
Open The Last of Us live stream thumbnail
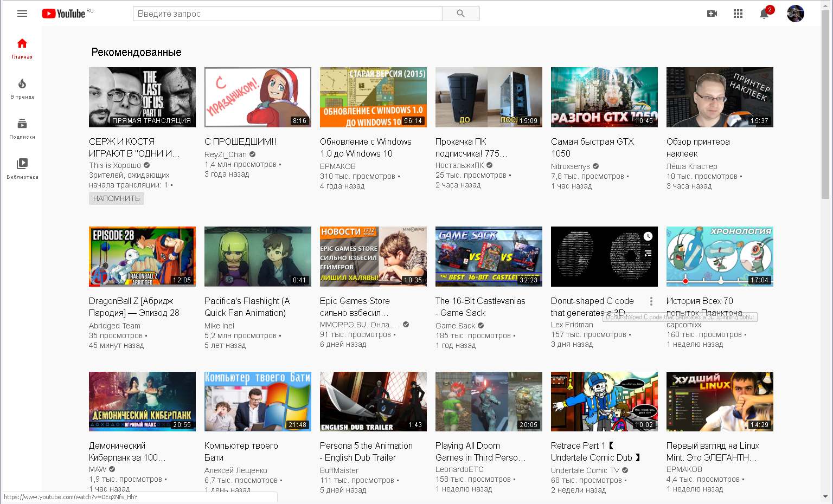pyautogui.click(x=142, y=97)
